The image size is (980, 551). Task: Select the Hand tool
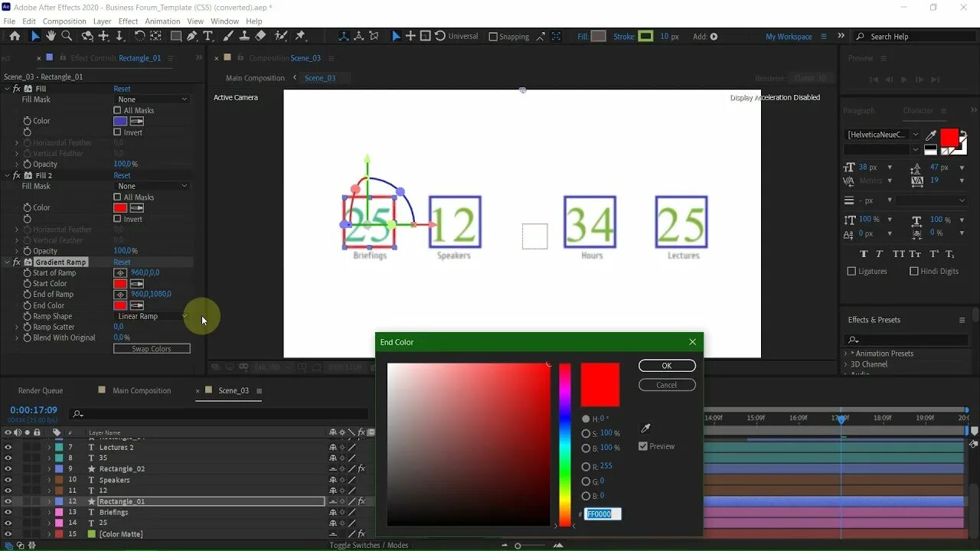click(x=51, y=36)
